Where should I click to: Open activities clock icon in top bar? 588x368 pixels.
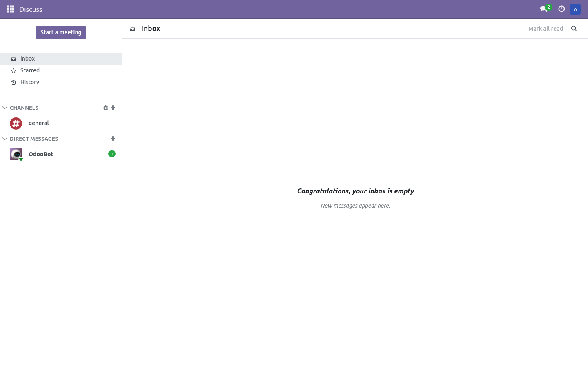tap(561, 9)
